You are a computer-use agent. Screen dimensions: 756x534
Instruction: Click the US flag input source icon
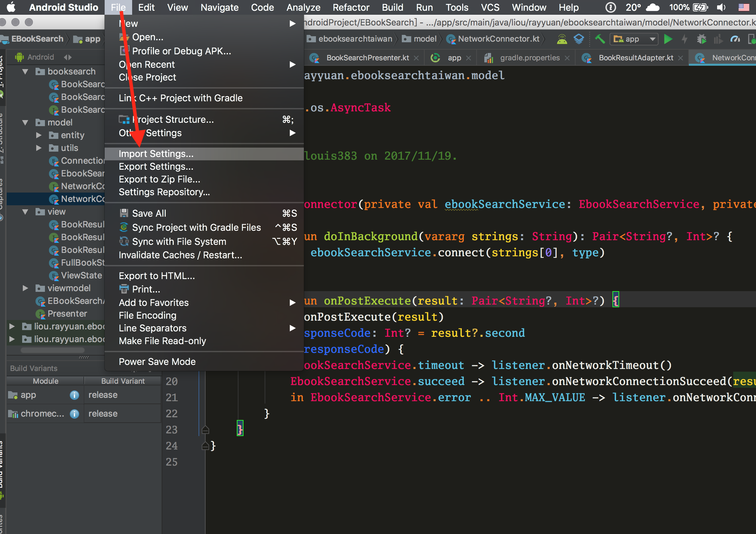point(744,7)
